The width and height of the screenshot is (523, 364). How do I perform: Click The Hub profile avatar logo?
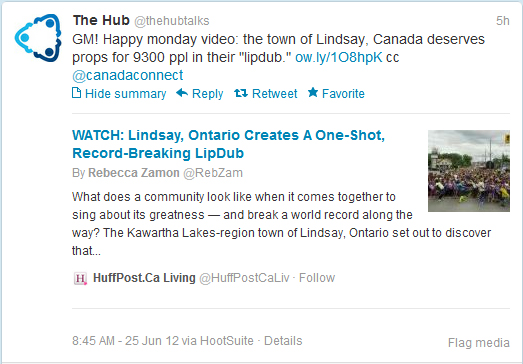point(38,38)
